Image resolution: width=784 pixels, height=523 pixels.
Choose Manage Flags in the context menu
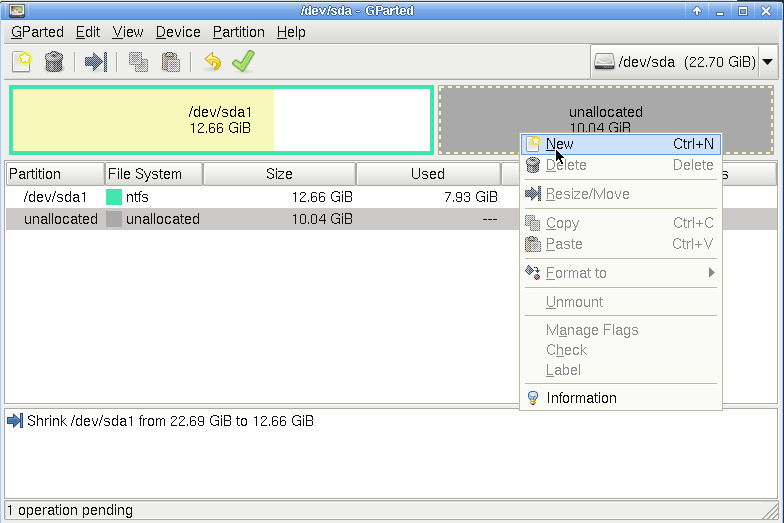tap(620, 330)
